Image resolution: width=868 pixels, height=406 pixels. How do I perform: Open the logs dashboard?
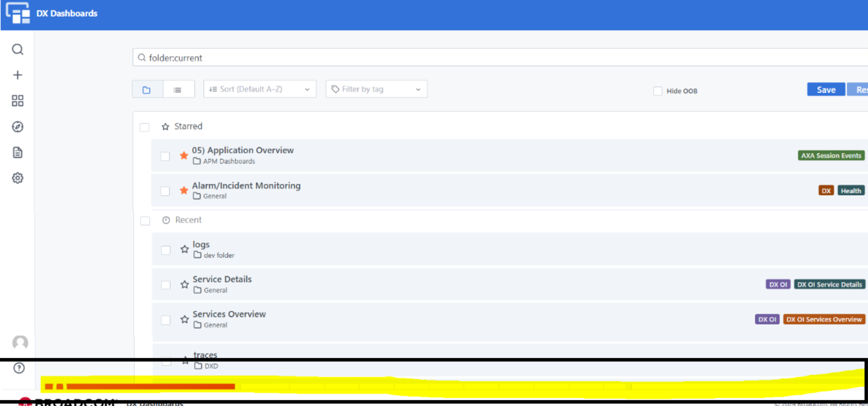[x=201, y=244]
